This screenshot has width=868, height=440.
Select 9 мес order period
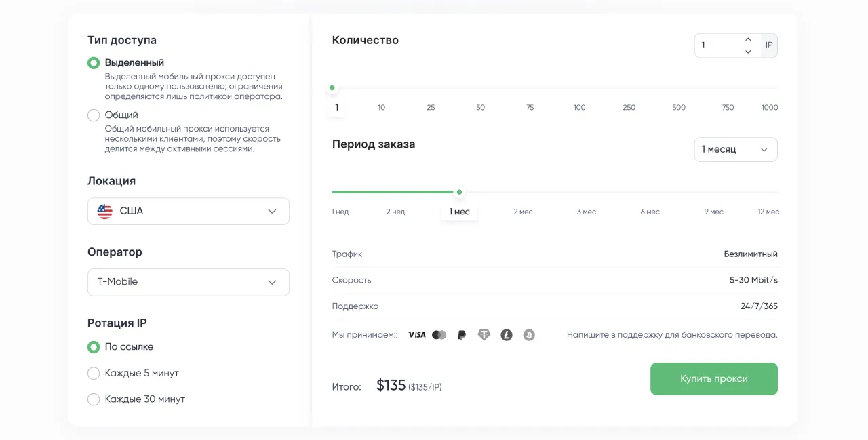714,212
